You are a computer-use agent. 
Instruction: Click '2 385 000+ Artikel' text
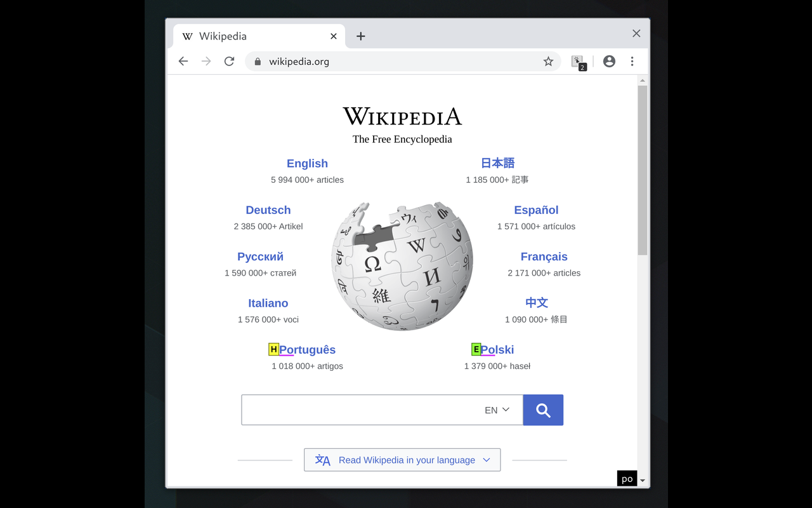[x=268, y=226]
